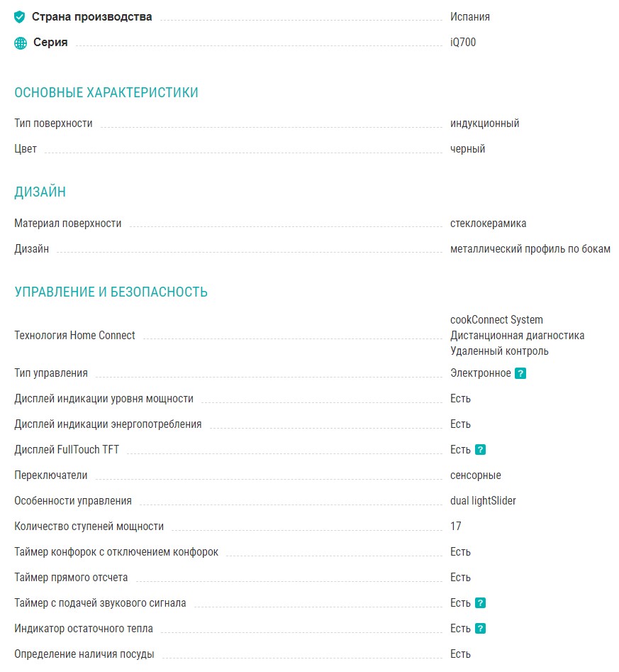Click the Испания country value

click(x=470, y=17)
